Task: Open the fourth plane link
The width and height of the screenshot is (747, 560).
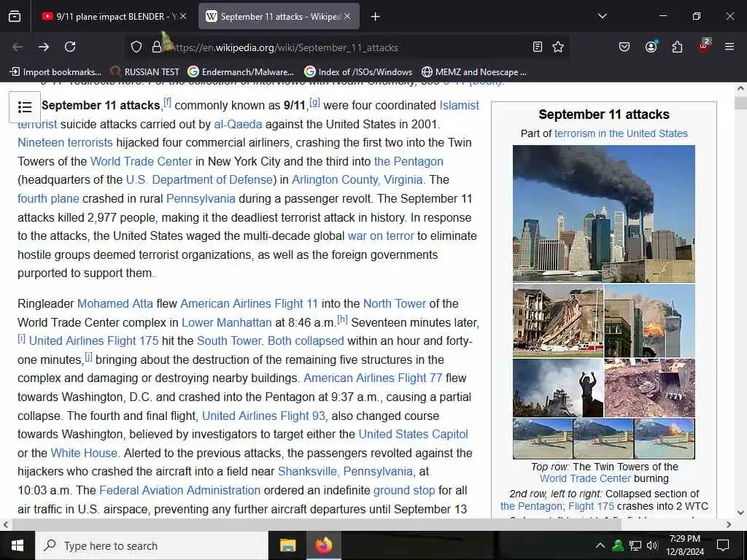Action: 48,198
